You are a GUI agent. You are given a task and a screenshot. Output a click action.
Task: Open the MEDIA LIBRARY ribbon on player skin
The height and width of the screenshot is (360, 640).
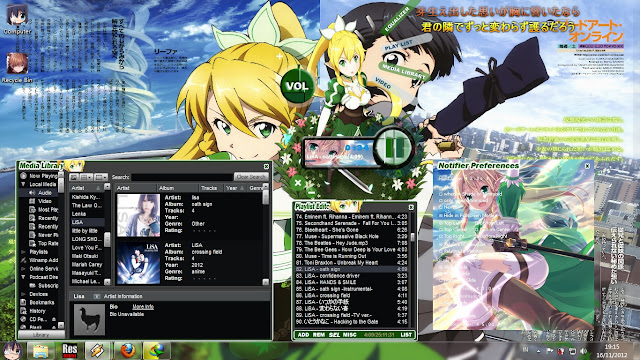click(x=403, y=71)
